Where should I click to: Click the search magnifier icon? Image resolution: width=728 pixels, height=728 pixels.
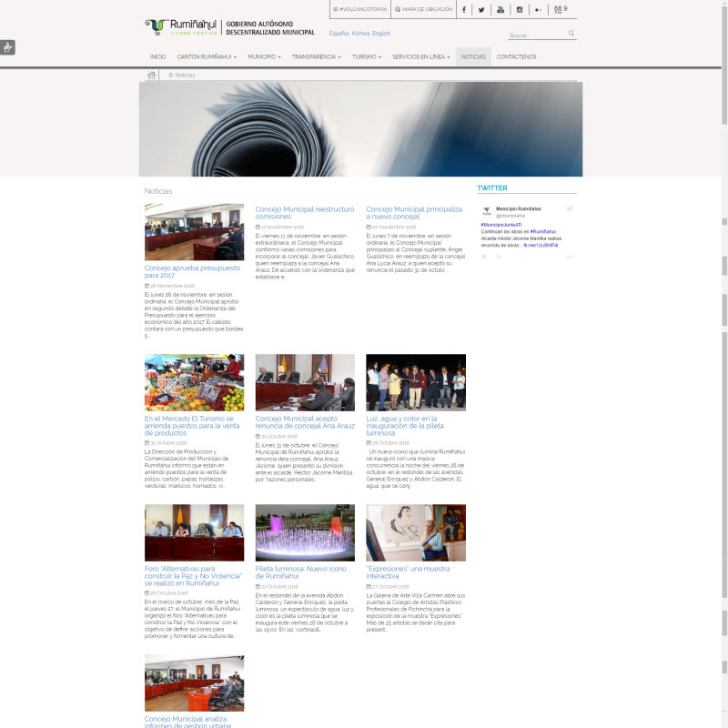571,33
